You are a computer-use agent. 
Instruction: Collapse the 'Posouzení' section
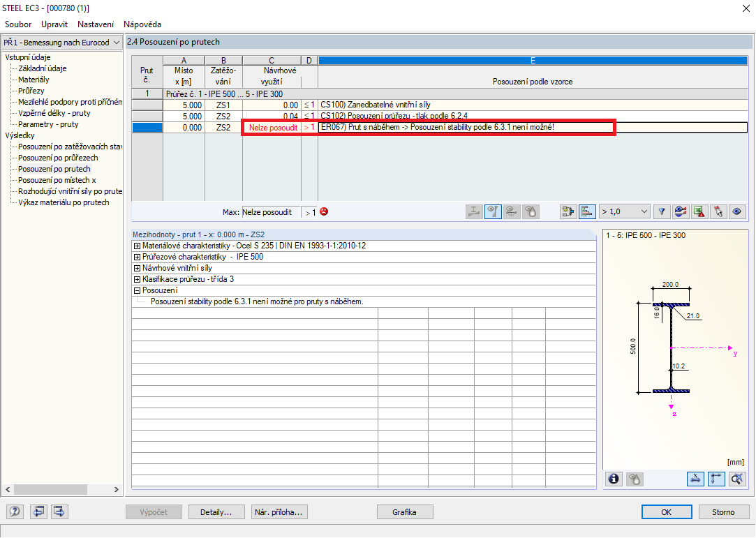137,291
